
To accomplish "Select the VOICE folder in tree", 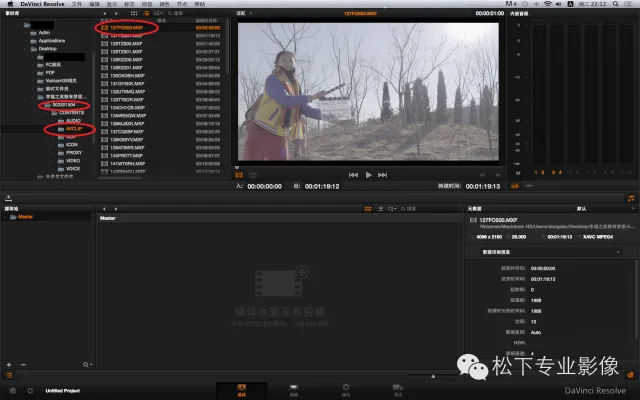I will click(73, 169).
